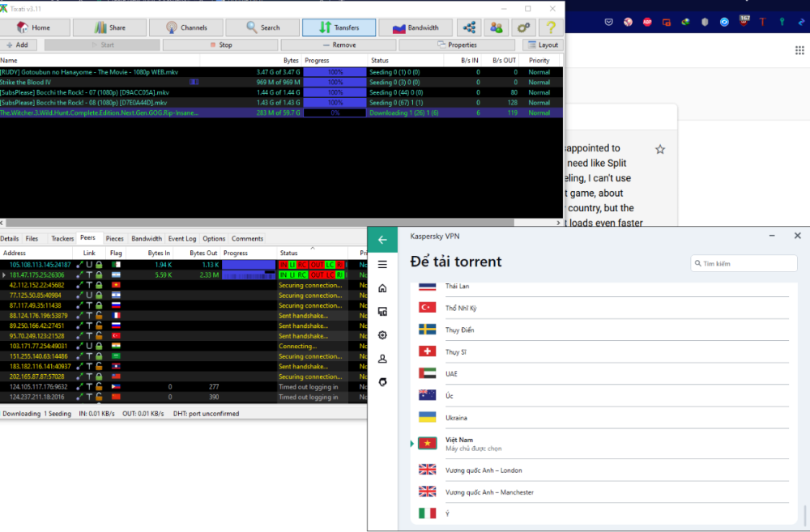
Task: Click the Stop transfer button
Action: [220, 45]
